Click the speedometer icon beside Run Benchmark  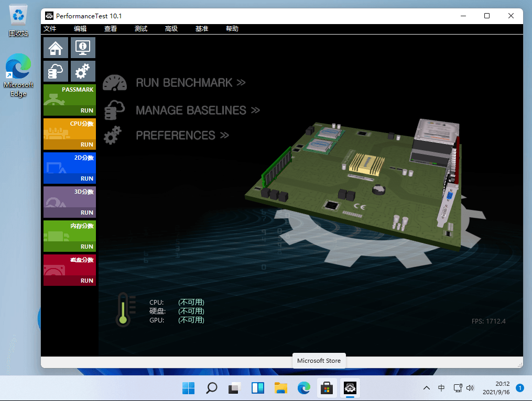click(x=115, y=83)
